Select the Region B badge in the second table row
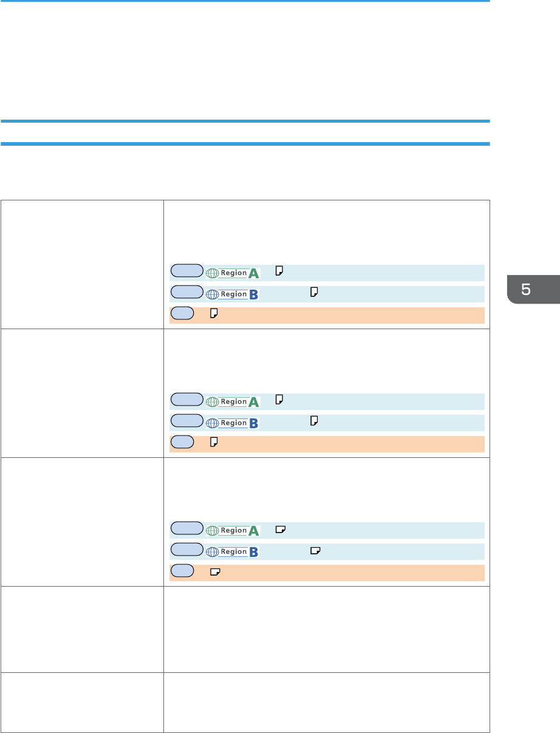Image resolution: width=560 pixels, height=733 pixels. (x=233, y=423)
